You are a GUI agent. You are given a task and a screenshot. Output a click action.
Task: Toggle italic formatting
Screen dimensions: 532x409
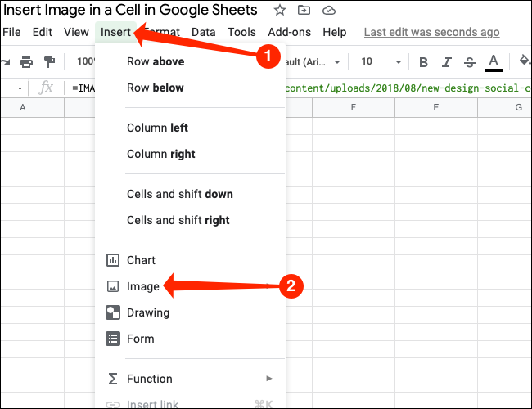pyautogui.click(x=446, y=62)
